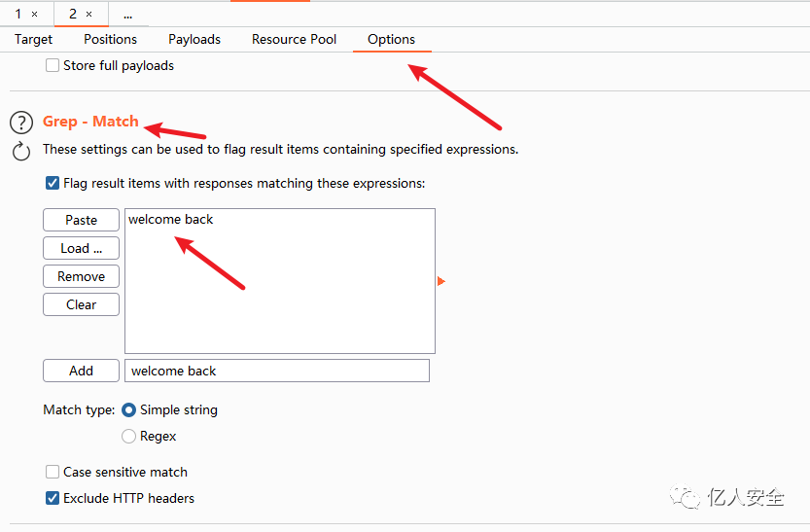Close attack tab 2
Viewport: 810px width, 532px height.
(88, 14)
